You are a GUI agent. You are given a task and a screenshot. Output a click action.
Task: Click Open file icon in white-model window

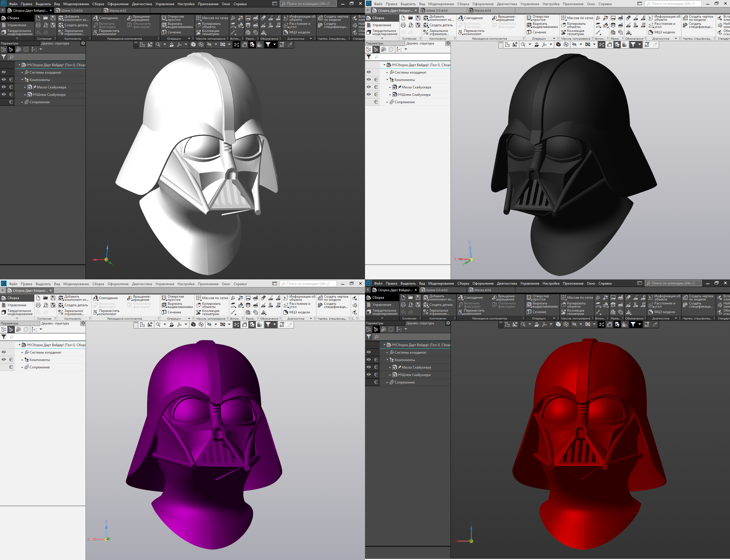[x=45, y=18]
